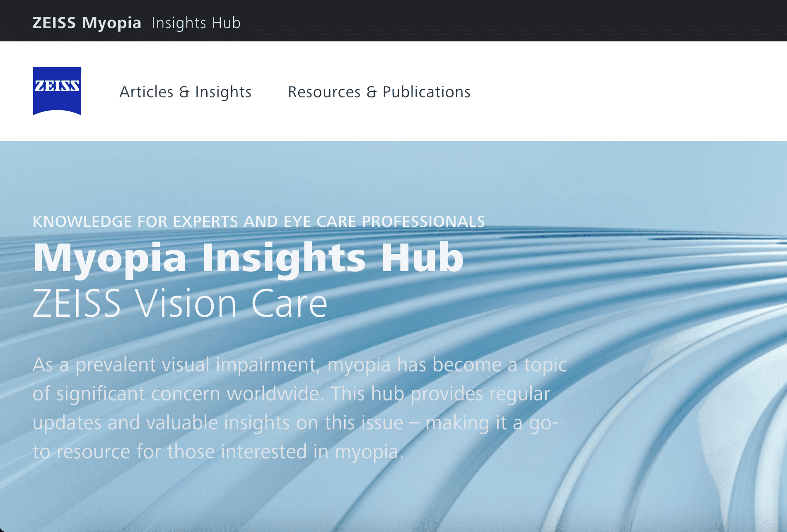The image size is (787, 532).
Task: Open the Resources & Publications menu
Action: click(x=379, y=92)
